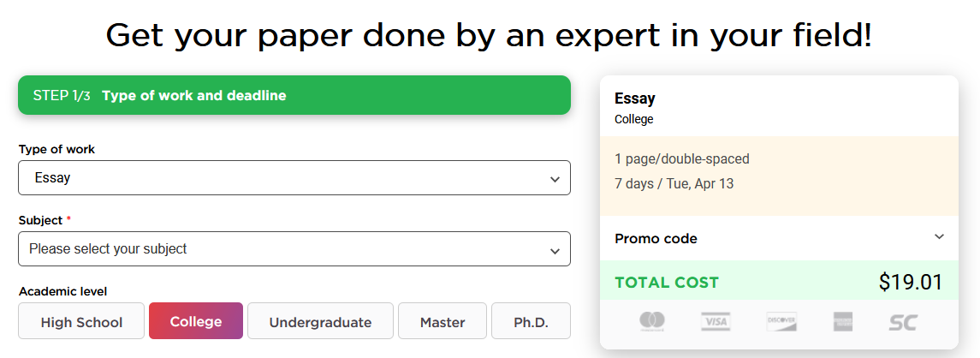Click the Mastercard payment icon
Viewport: 980px width, 358px height.
(652, 321)
